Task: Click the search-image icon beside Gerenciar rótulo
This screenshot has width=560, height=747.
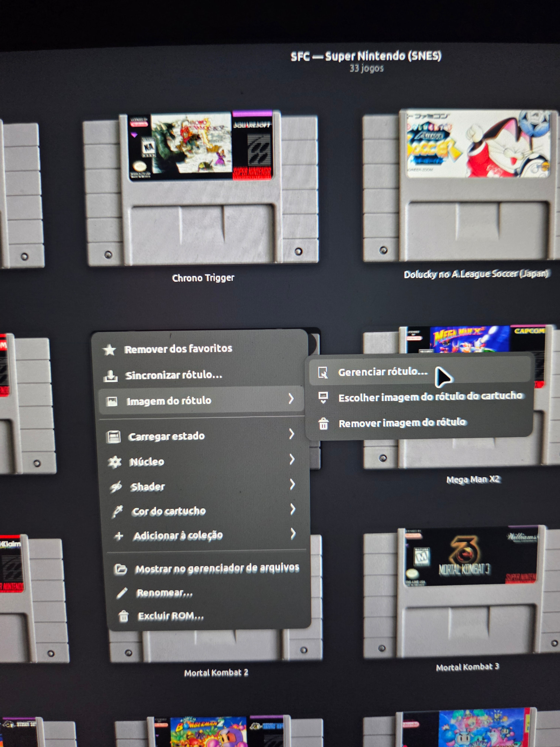Action: point(323,373)
